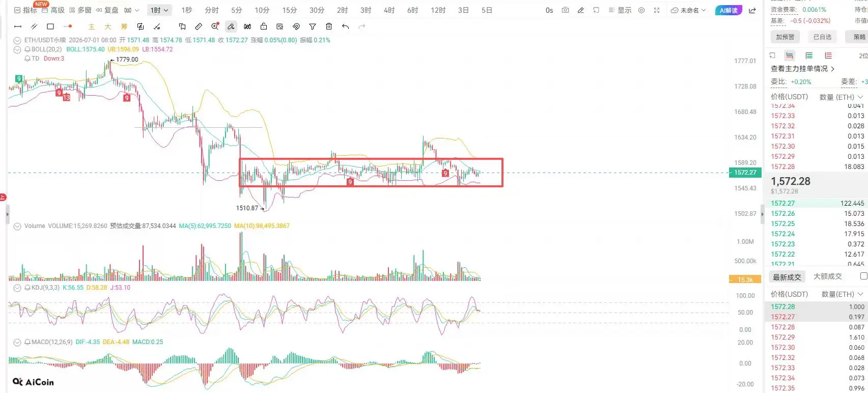Screen dimensions: 868x393
Task: Toggle the TD indicator alert bell
Action: [27, 59]
